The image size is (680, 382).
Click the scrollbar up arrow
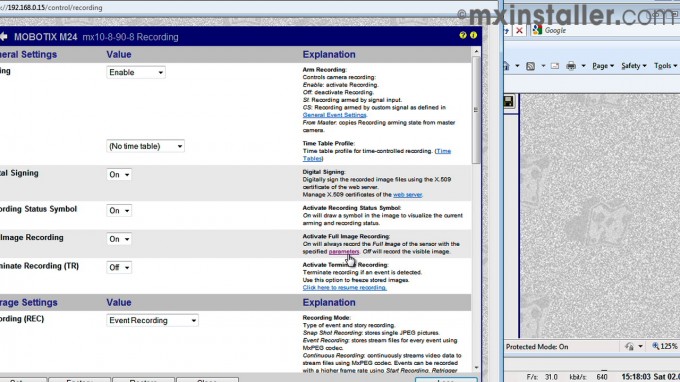click(476, 51)
